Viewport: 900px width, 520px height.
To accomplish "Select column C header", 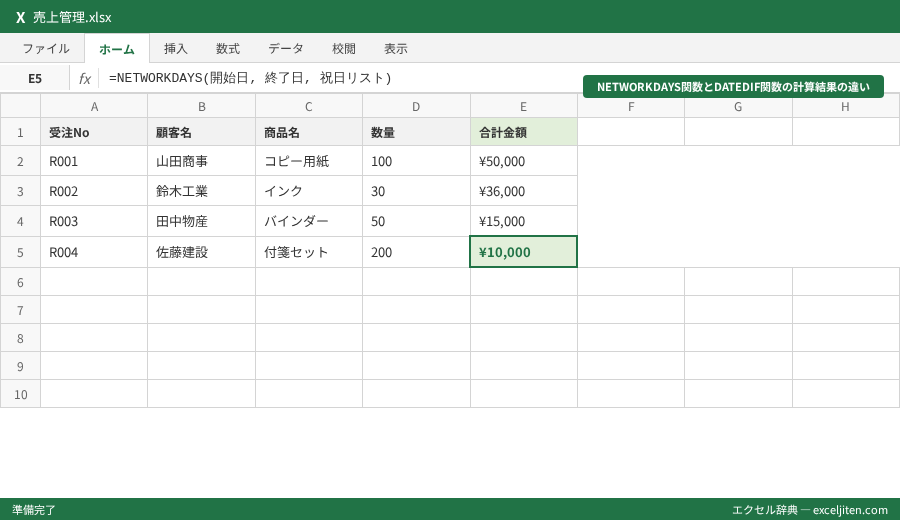I will pyautogui.click(x=309, y=106).
